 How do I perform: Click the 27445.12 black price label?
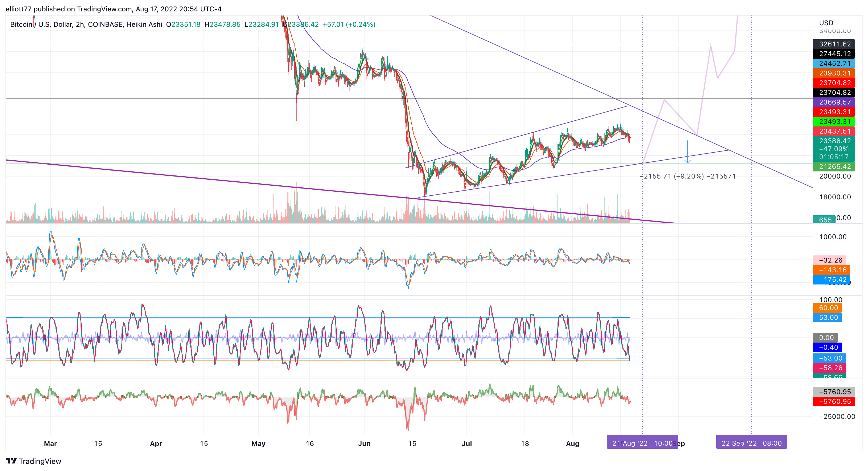tap(834, 54)
